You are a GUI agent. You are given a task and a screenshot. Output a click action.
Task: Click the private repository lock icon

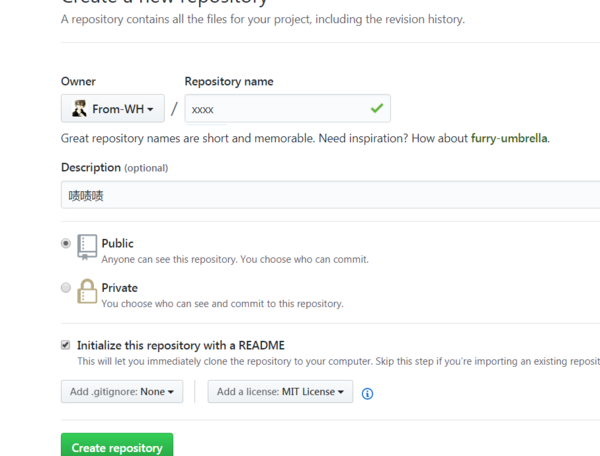click(x=88, y=291)
